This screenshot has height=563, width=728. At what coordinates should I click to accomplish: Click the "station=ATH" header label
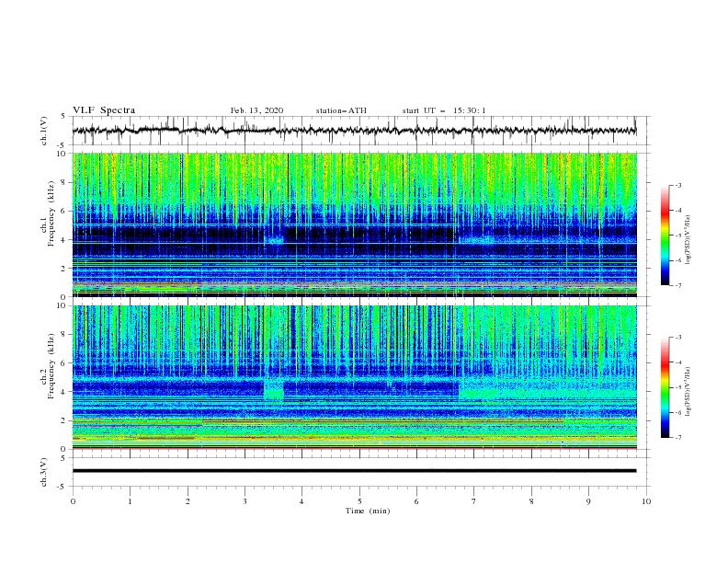coord(341,110)
